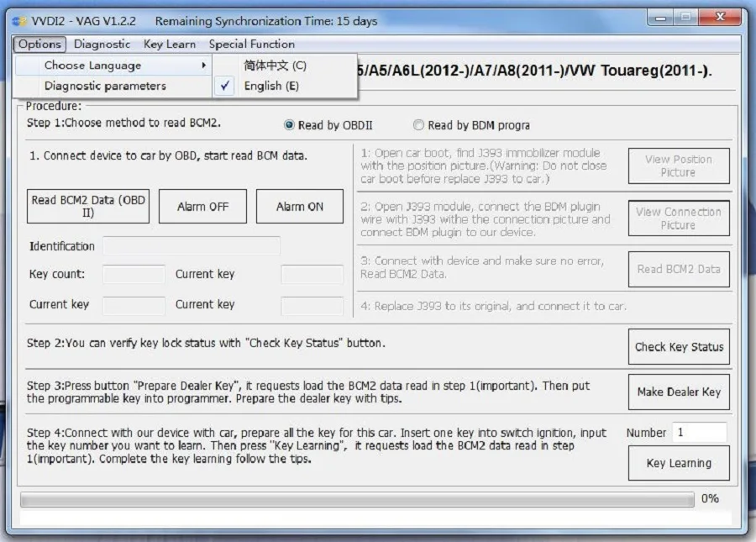Close the VVDI2 window
Viewport: 756px width, 542px height.
point(721,18)
